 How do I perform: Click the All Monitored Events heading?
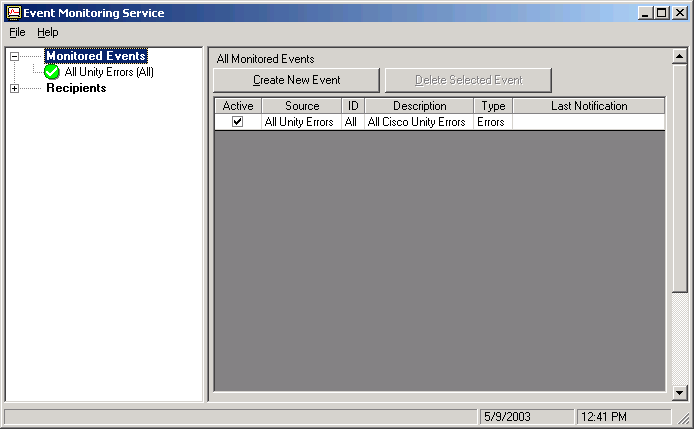coord(266,59)
